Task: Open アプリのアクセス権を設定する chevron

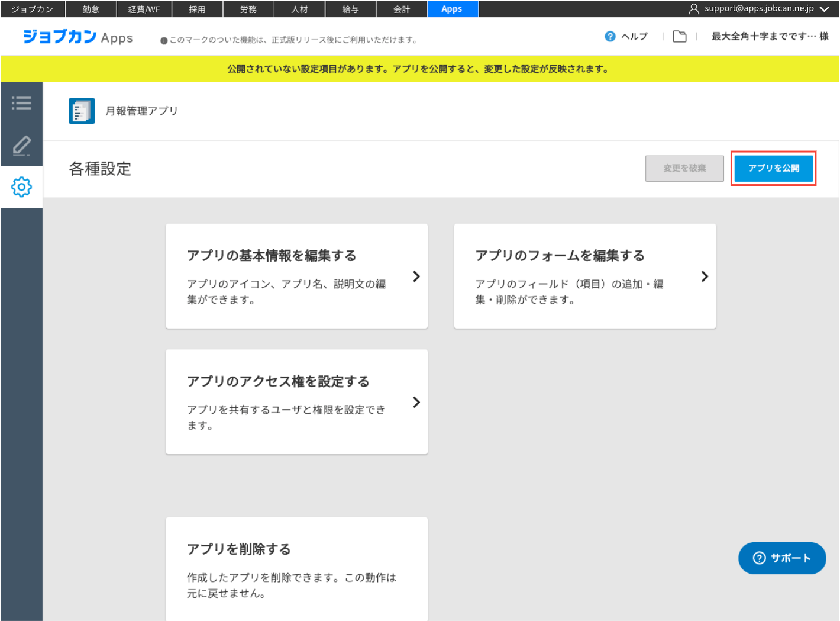Action: [416, 403]
